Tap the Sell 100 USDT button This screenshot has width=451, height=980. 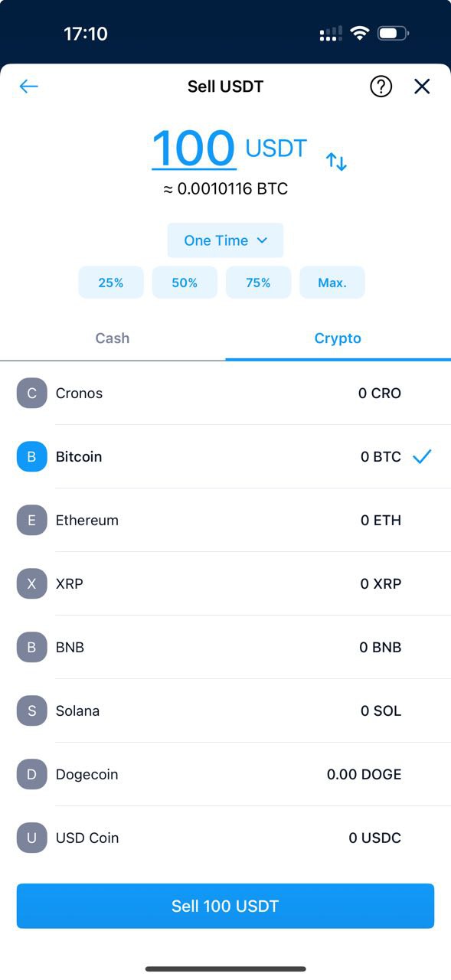[x=225, y=906]
